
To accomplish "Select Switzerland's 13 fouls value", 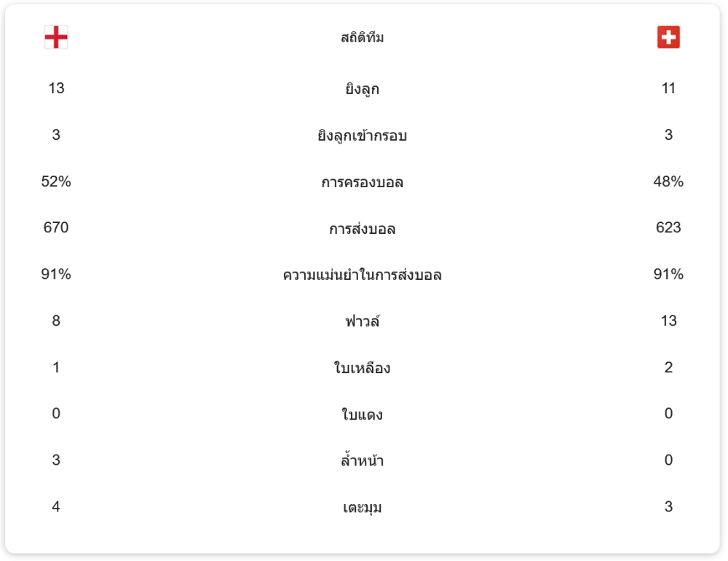I will click(x=668, y=321).
